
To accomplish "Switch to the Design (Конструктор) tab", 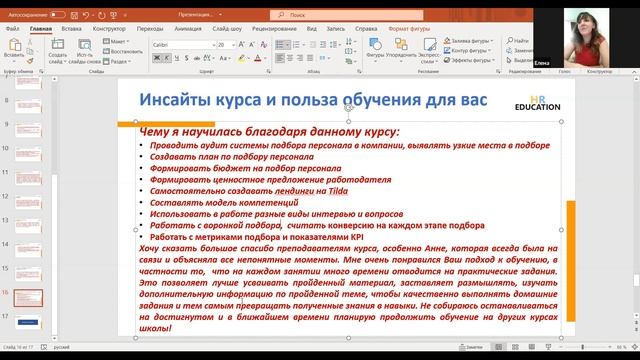I will [109, 29].
